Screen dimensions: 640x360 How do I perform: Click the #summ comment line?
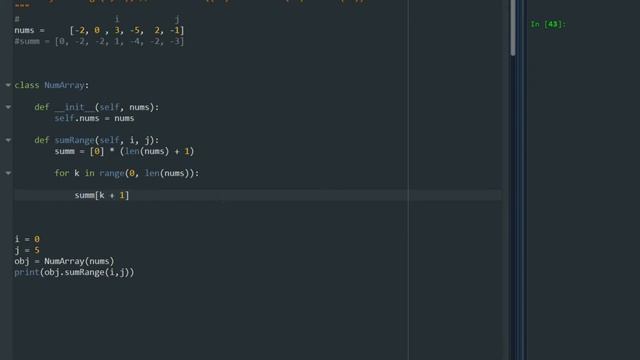(x=99, y=41)
